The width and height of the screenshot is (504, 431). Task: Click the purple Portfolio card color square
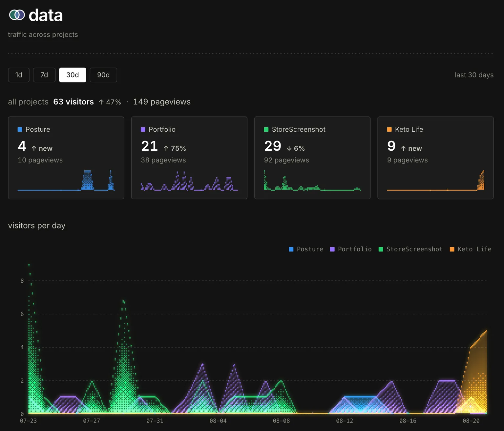click(x=143, y=129)
